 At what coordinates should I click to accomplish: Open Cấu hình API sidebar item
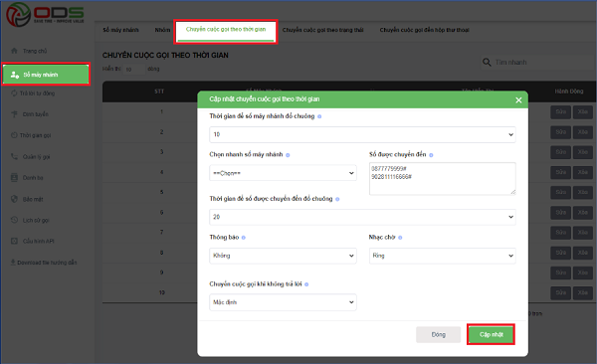(38, 241)
